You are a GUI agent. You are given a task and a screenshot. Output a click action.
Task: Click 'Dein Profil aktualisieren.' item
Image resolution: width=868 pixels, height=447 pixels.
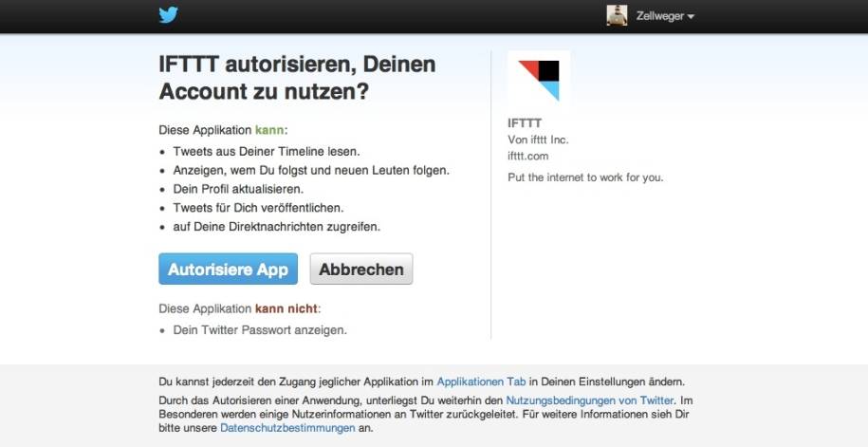point(239,189)
